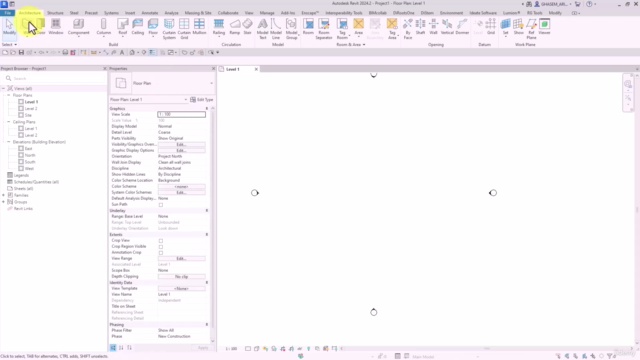The height and width of the screenshot is (360, 640).
Task: Select the Room tool
Action: [309, 27]
